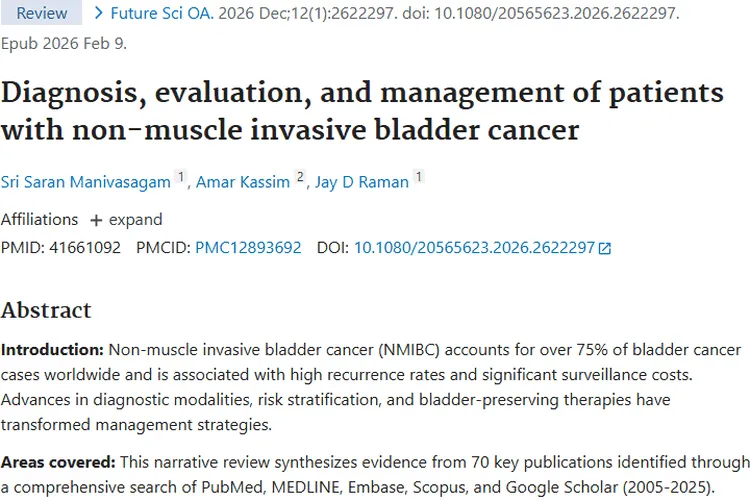Follow the DOI link 10.1080/20565623.2026.2622297
This screenshot has height=500, width=750.
[474, 248]
